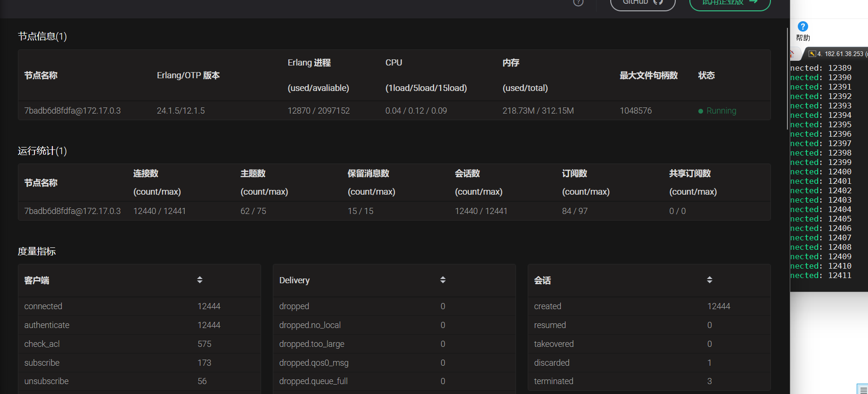Select the connected metric row
The image size is (868, 394).
[x=139, y=306]
